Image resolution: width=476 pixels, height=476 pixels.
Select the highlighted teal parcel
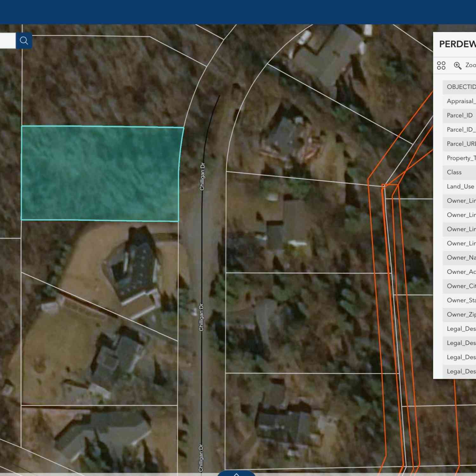click(x=101, y=173)
